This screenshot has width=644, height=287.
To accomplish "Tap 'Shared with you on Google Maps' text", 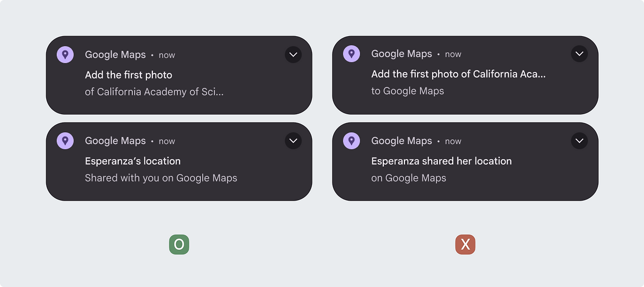I will (161, 178).
